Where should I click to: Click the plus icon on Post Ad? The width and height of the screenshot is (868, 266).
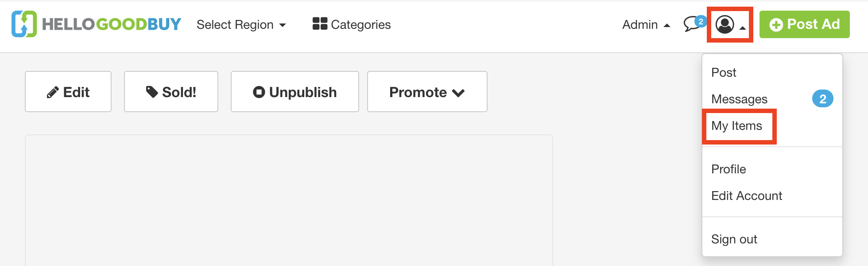776,25
